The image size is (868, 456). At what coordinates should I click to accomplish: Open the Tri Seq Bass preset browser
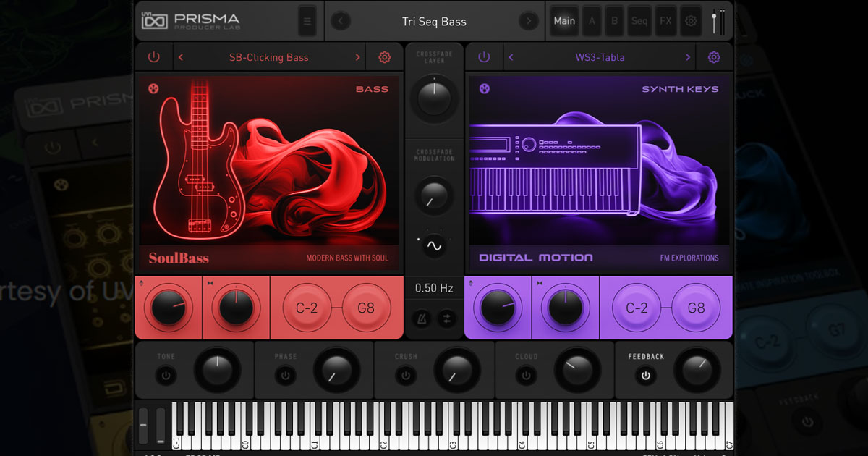(x=434, y=22)
